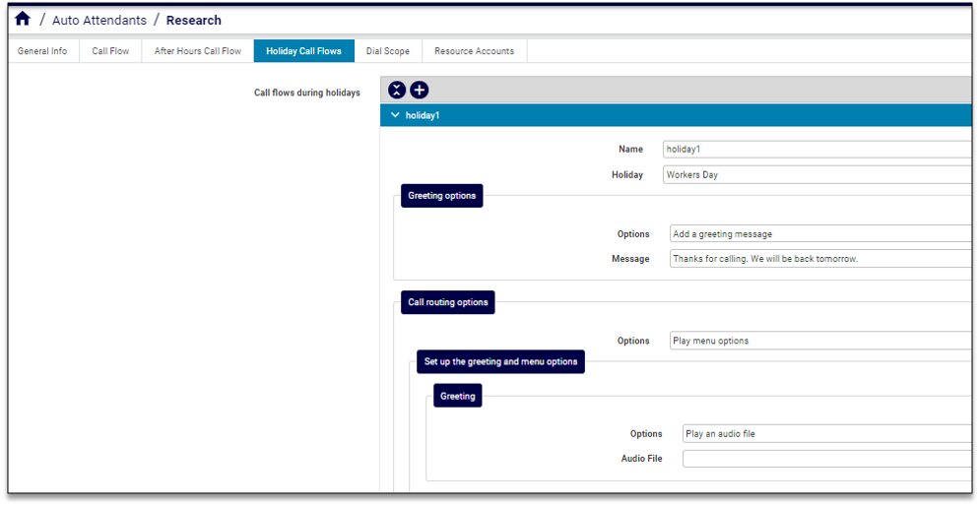This screenshot has width=980, height=506.
Task: Add a new holiday call flow
Action: 420,90
